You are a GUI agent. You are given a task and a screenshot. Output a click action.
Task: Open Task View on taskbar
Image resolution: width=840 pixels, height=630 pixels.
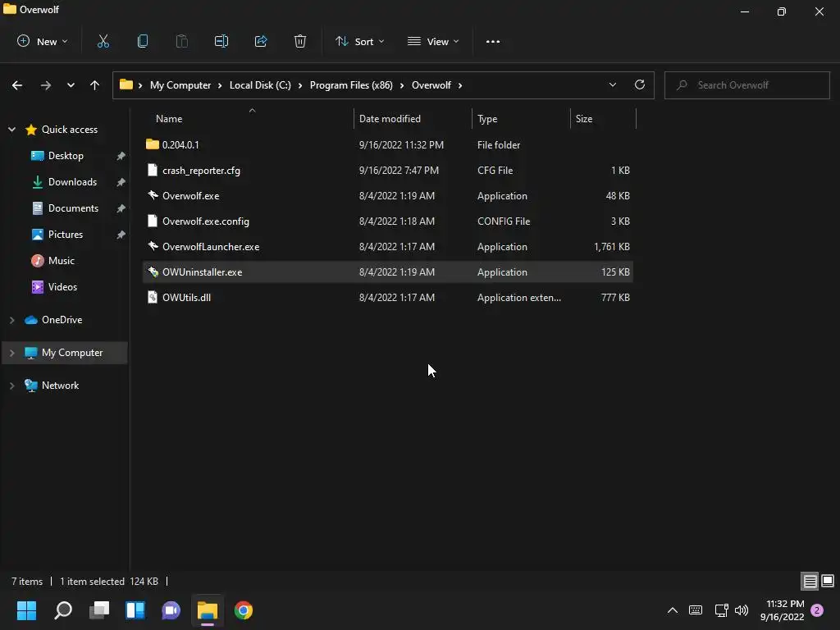[99, 610]
